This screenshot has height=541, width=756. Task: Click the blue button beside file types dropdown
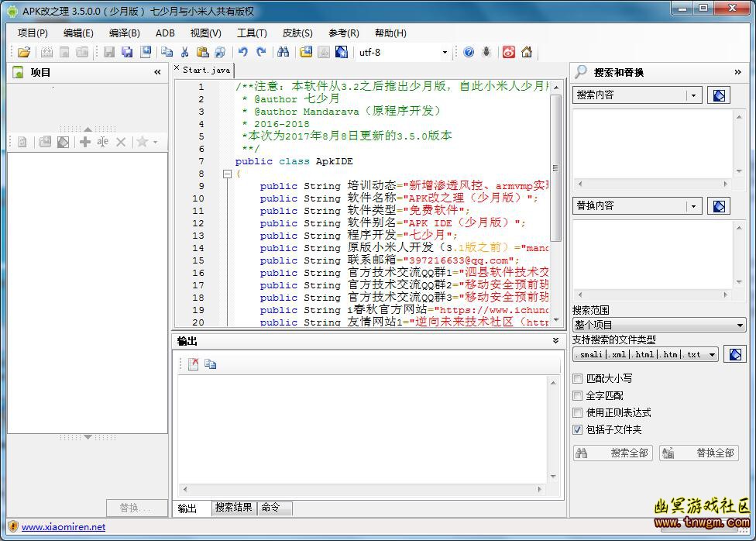click(735, 355)
